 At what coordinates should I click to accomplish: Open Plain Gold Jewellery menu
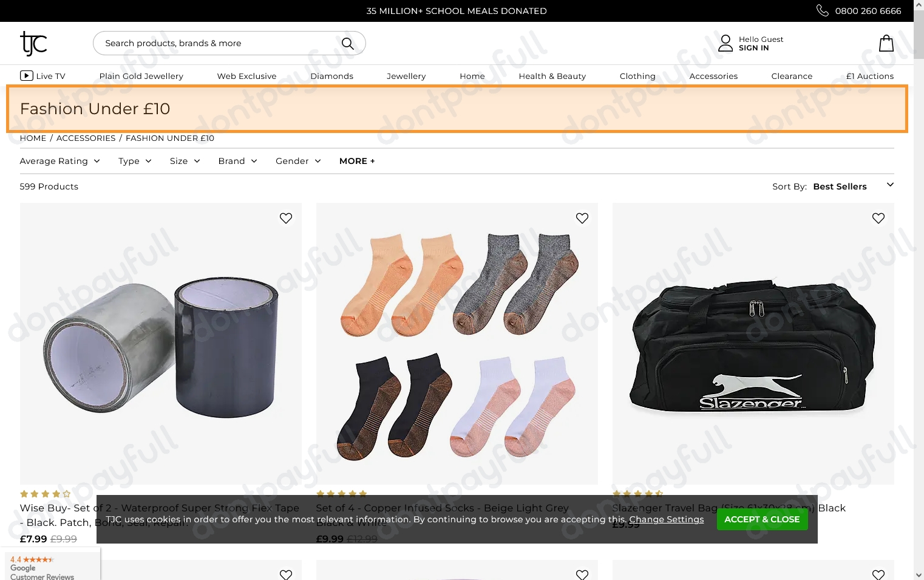tap(141, 76)
